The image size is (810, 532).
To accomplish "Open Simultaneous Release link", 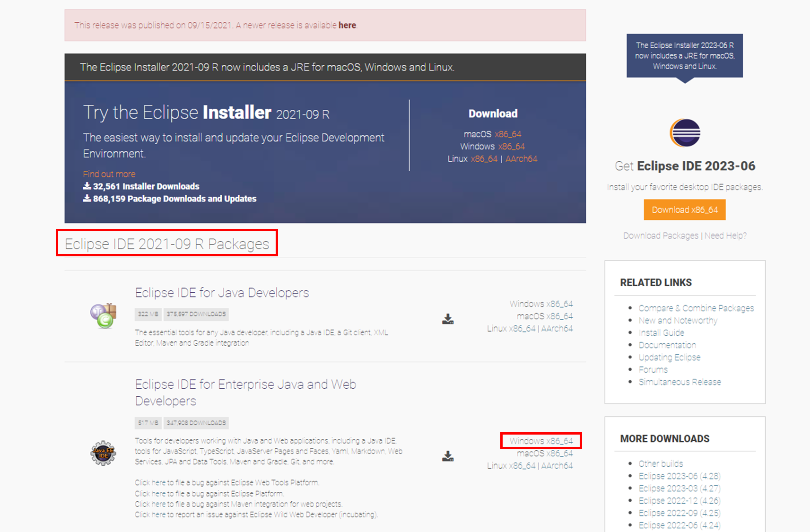I will tap(679, 382).
